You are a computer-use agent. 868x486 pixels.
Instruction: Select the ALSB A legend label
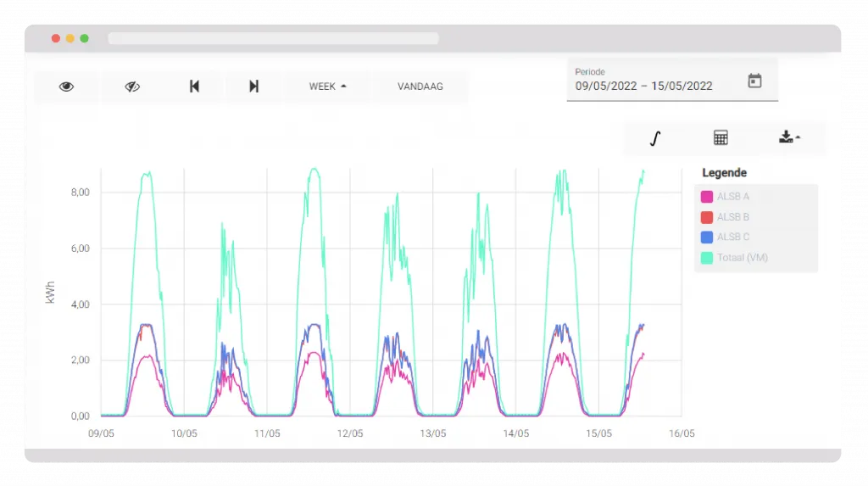pyautogui.click(x=733, y=197)
